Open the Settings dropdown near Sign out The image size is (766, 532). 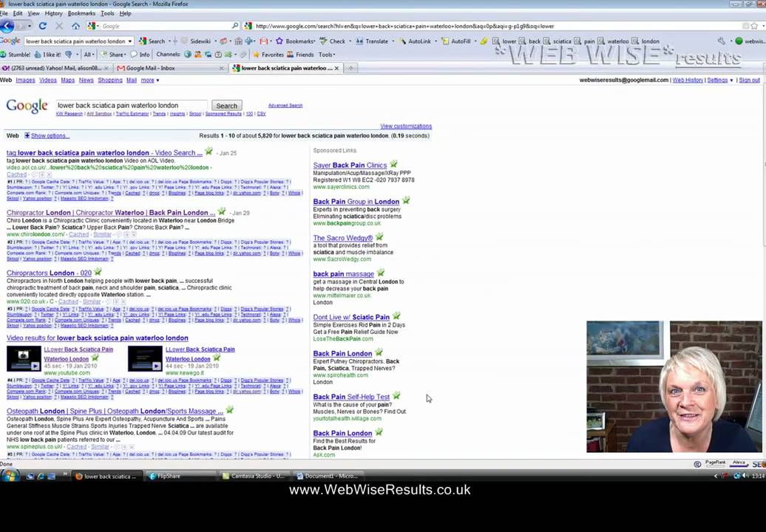click(x=720, y=80)
